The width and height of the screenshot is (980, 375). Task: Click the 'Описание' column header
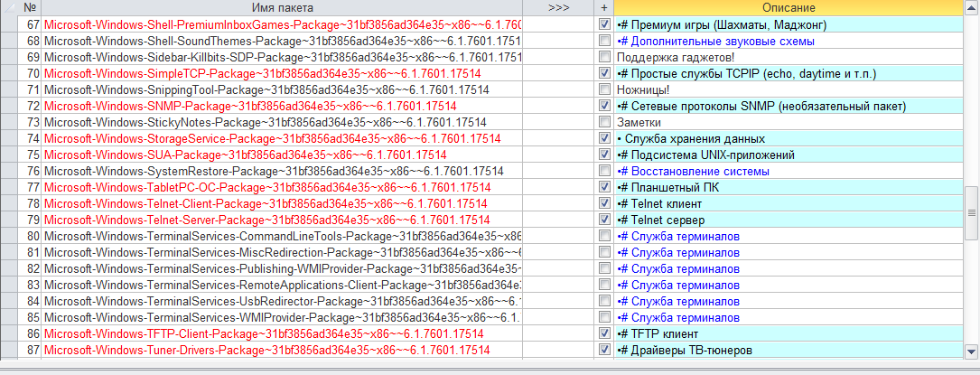787,7
